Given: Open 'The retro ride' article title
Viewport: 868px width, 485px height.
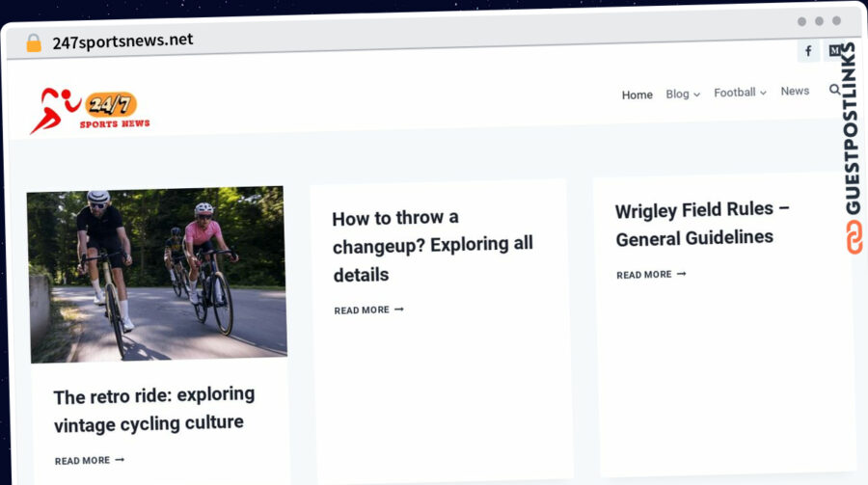Looking at the screenshot, I should coord(154,410).
